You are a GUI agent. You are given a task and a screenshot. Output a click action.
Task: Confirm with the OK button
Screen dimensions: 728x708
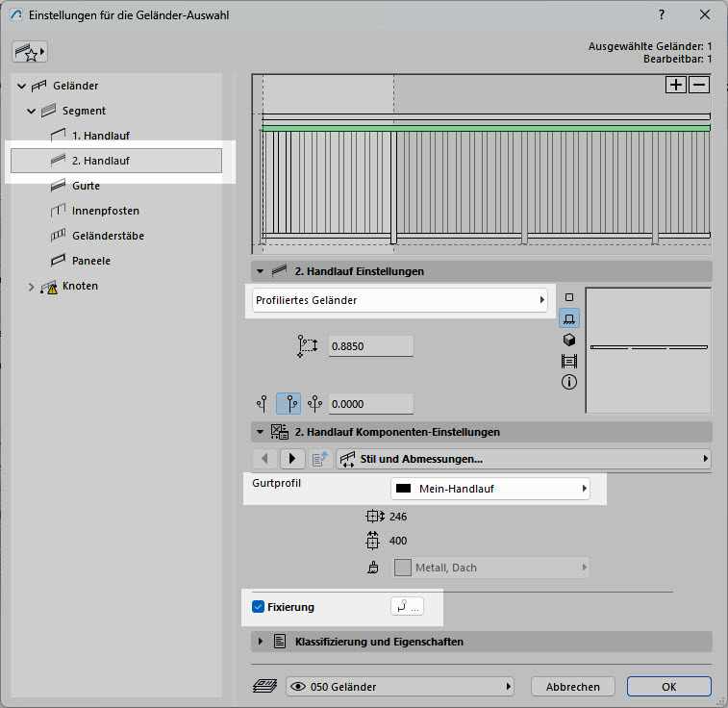pyautogui.click(x=668, y=687)
